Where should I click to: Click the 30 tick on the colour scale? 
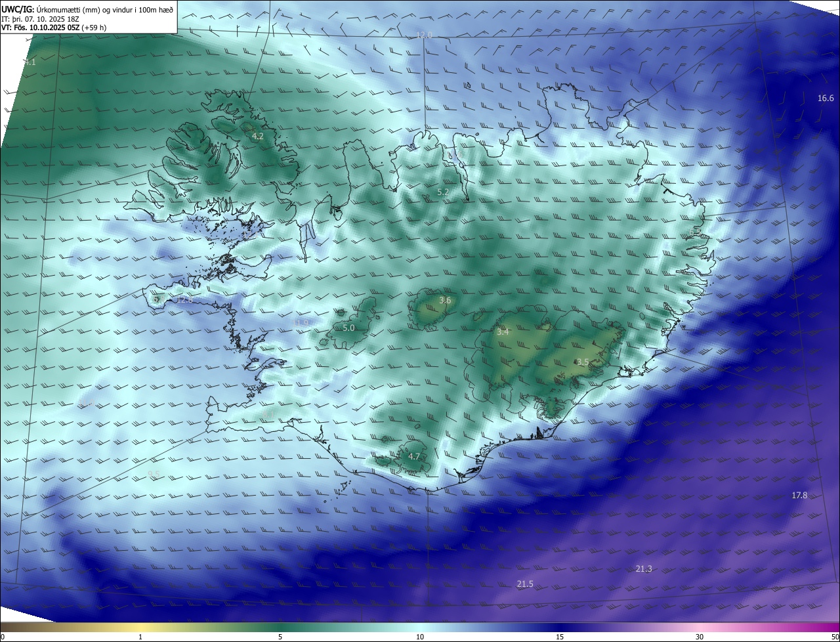click(x=700, y=637)
